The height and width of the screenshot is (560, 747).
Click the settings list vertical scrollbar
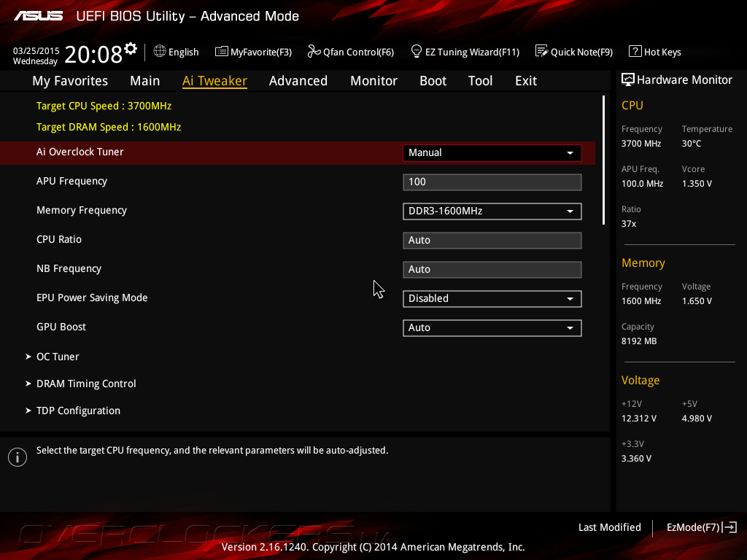603,160
